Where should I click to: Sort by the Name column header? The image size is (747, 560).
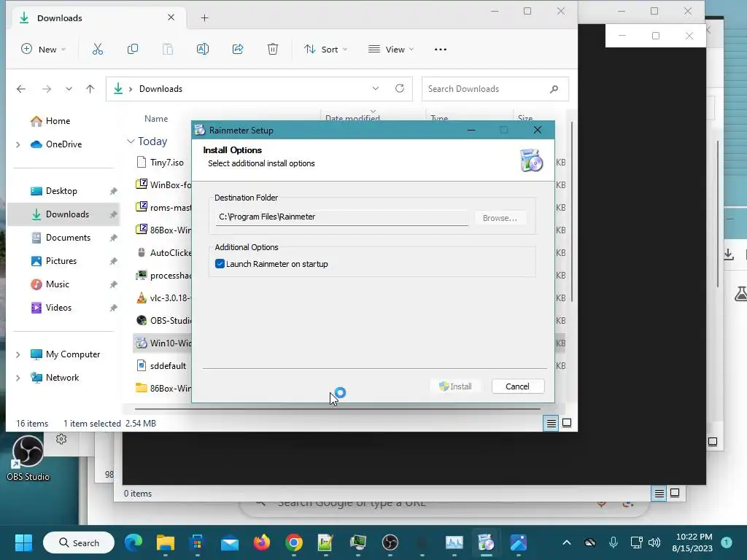pos(156,119)
